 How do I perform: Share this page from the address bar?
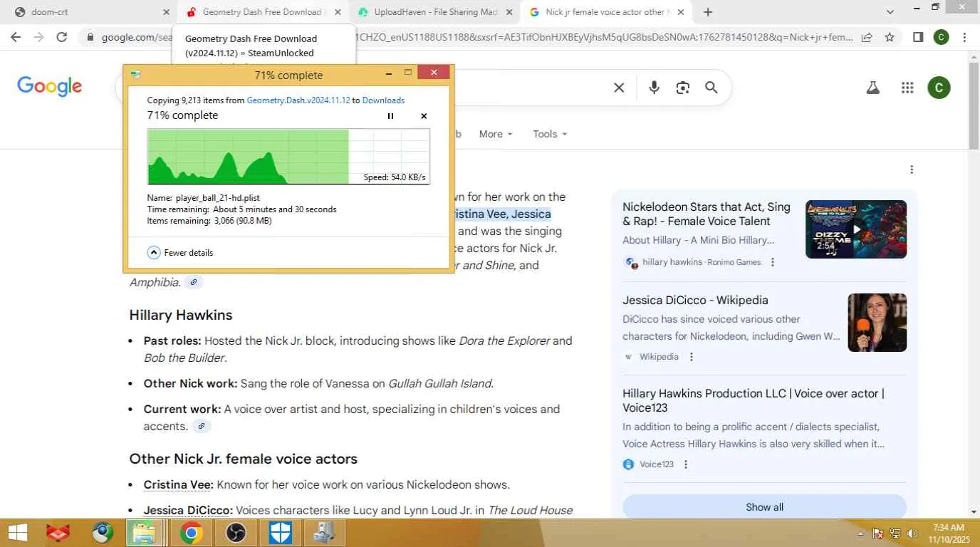coord(867,37)
